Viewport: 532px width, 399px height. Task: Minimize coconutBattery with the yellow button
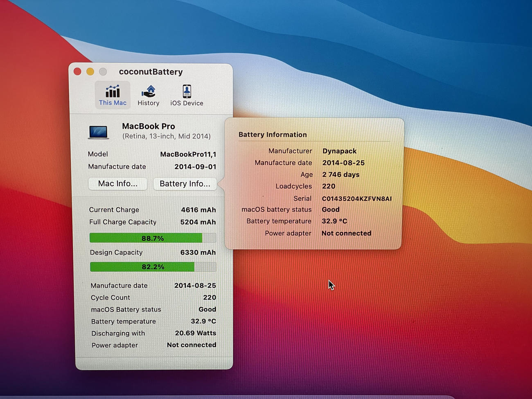(90, 72)
